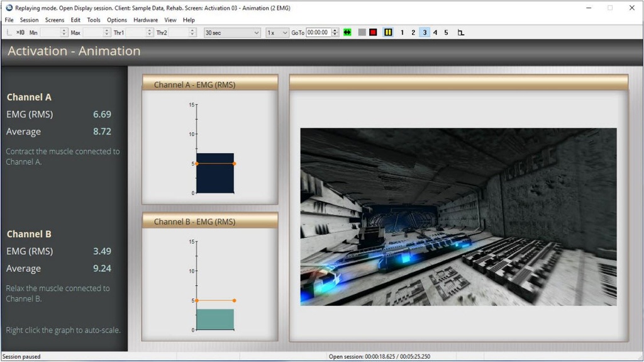The height and width of the screenshot is (362, 644).
Task: Click the Thr1 threshold input field
Action: (x=136, y=33)
